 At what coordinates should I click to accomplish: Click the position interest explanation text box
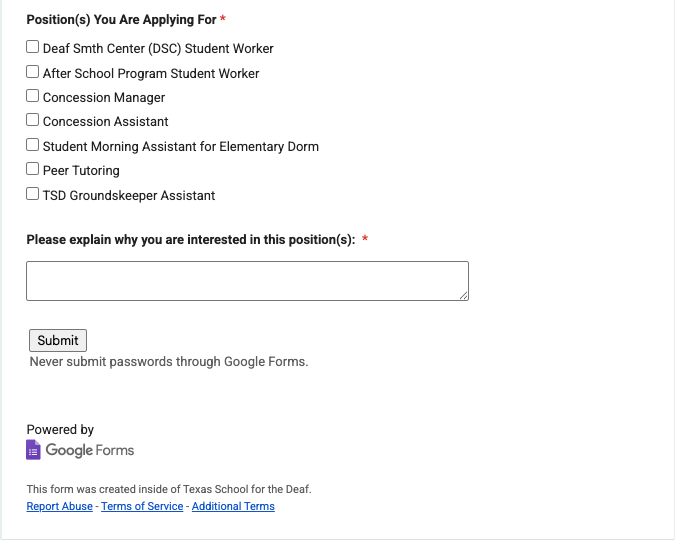[x=248, y=281]
